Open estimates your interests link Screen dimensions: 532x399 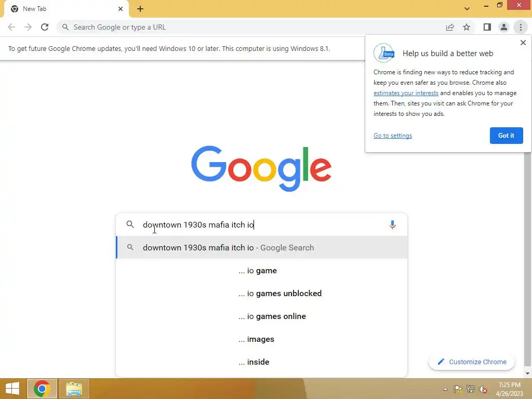406,93
